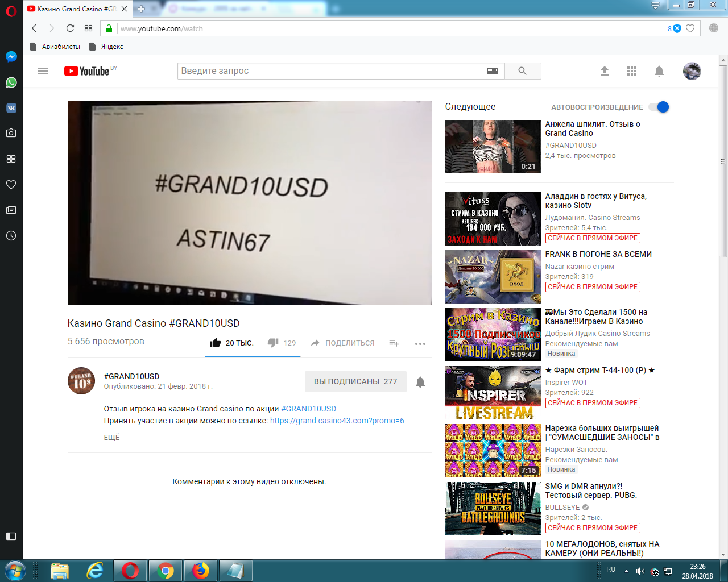Add the video to a playlist

[394, 343]
